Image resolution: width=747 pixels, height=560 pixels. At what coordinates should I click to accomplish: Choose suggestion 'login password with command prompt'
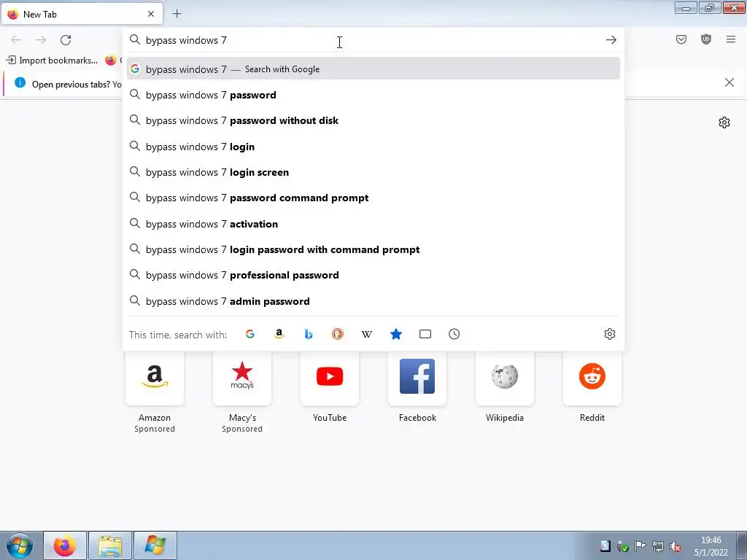point(373,249)
